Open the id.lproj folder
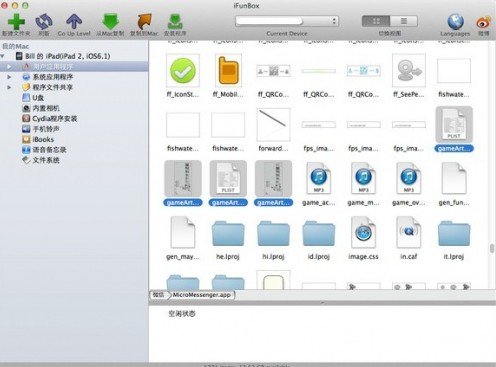This screenshot has height=367, width=496. (x=318, y=234)
